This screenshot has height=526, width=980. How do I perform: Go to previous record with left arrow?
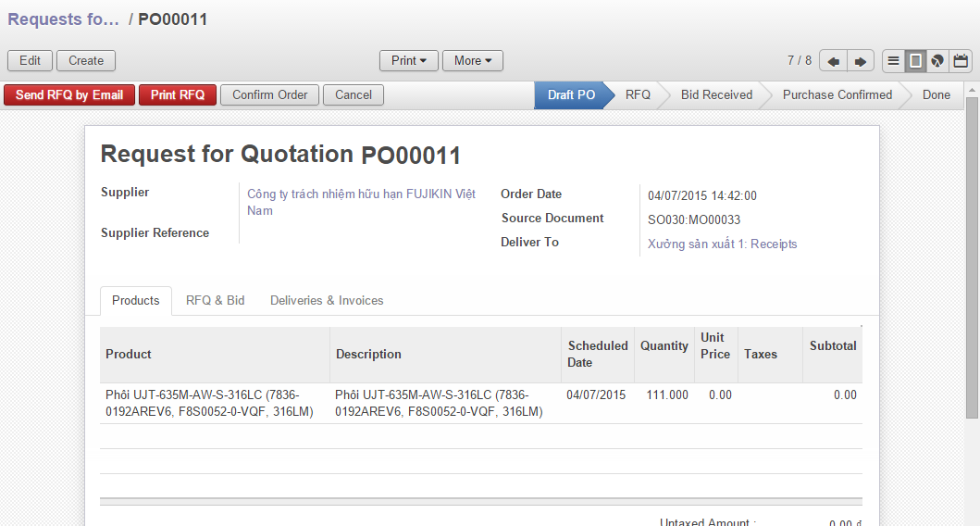pos(833,61)
